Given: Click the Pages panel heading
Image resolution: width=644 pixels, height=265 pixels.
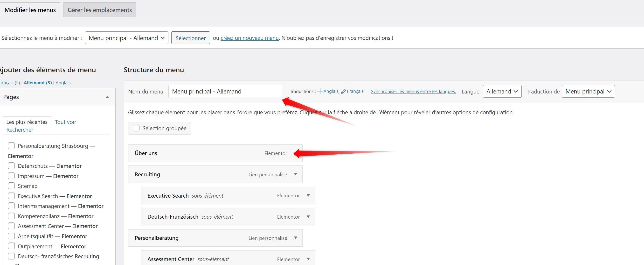Looking at the screenshot, I should coord(11,97).
